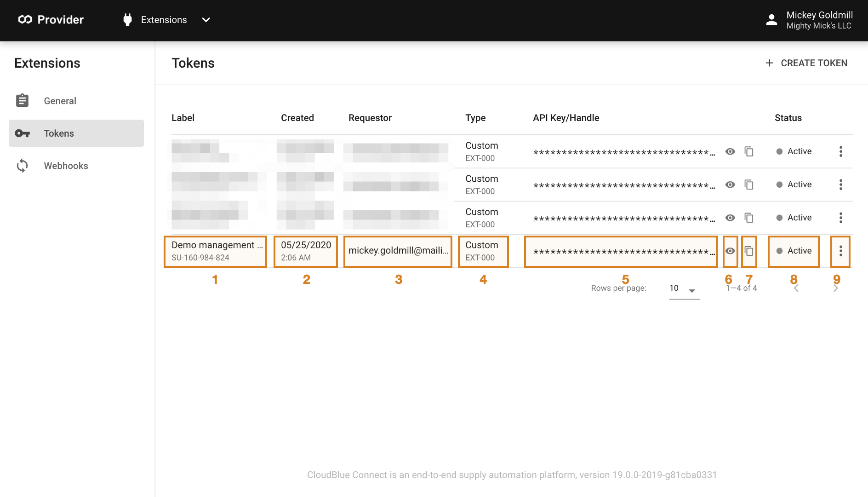Copy the API key in third row

click(749, 218)
